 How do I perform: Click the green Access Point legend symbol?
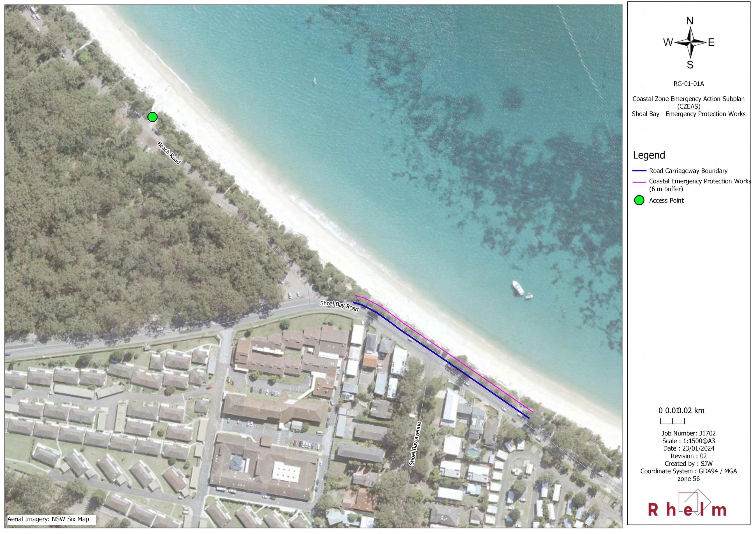click(x=639, y=200)
